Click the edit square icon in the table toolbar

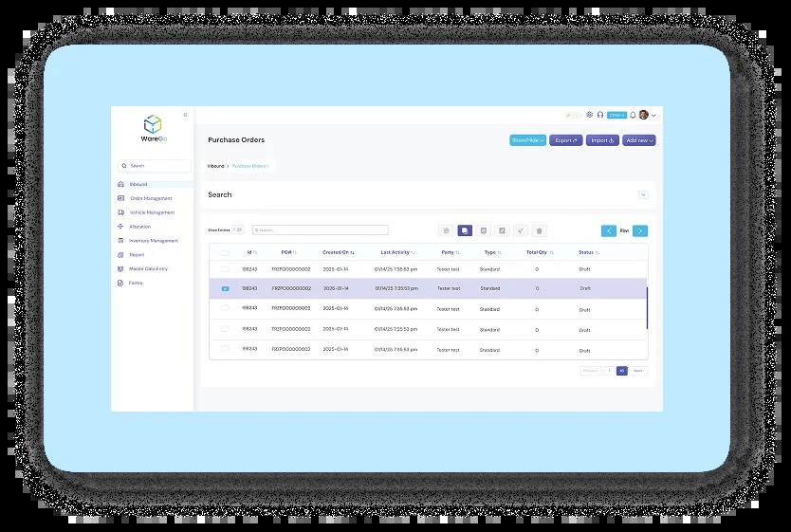click(x=502, y=231)
